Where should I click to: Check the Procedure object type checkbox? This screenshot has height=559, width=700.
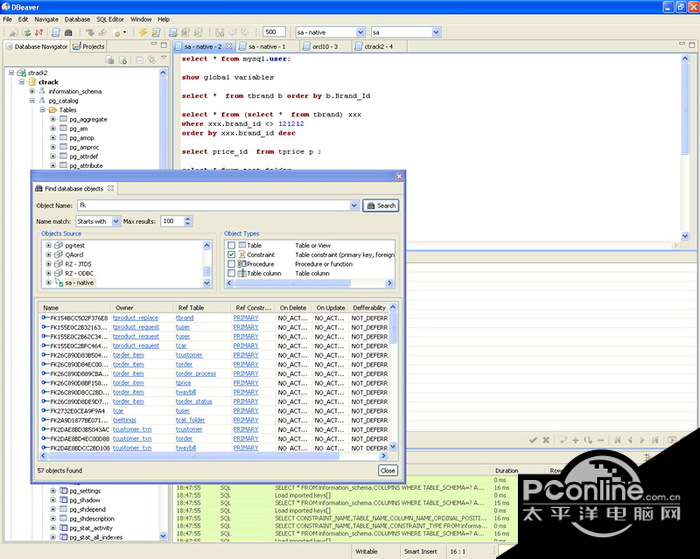click(x=232, y=264)
